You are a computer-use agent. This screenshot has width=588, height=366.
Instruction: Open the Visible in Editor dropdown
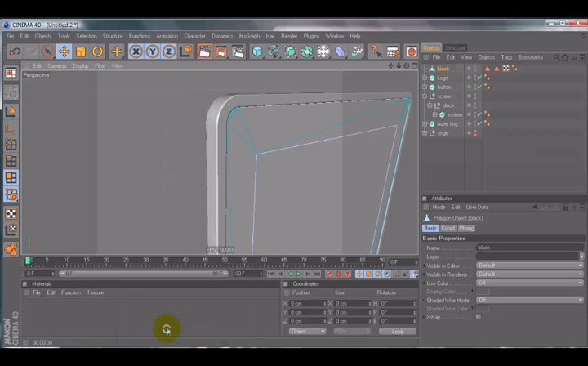tap(530, 266)
